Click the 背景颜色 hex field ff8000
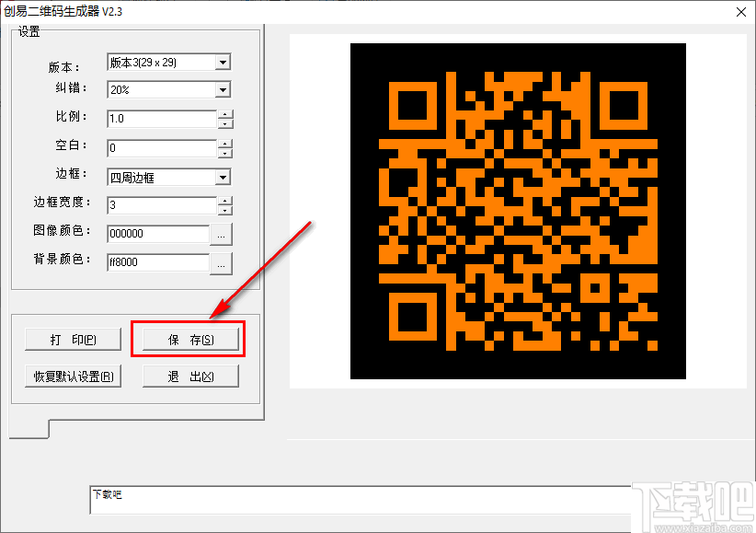 (158, 262)
